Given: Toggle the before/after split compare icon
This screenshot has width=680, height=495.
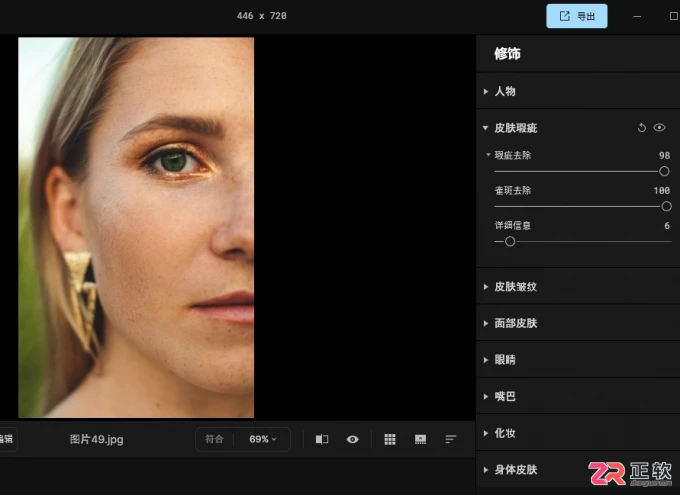Looking at the screenshot, I should (x=321, y=439).
